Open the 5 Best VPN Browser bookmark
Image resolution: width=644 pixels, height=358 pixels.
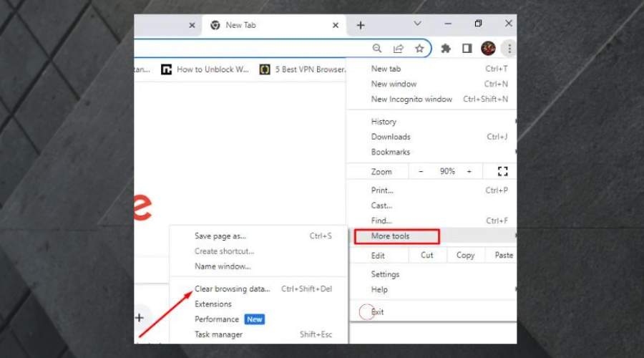[303, 69]
